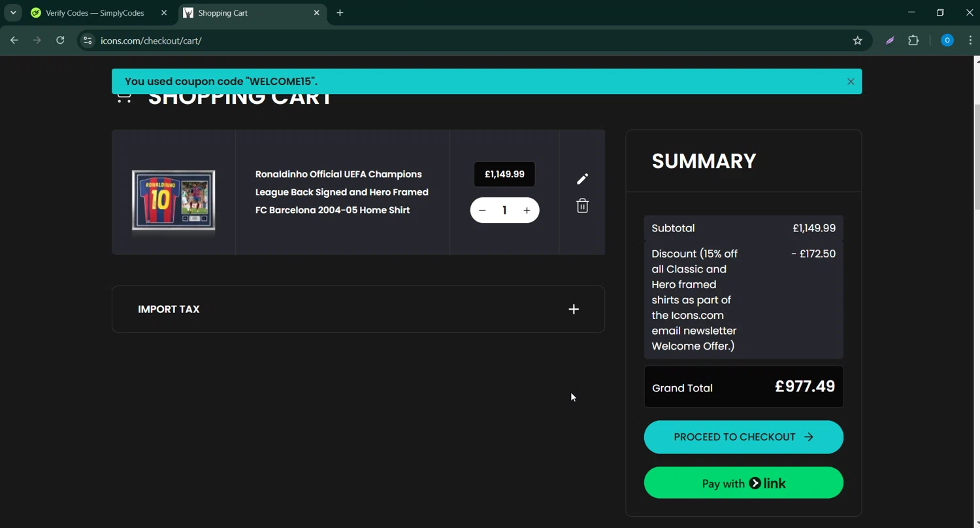
Task: View site information for icons.com
Action: 88,41
